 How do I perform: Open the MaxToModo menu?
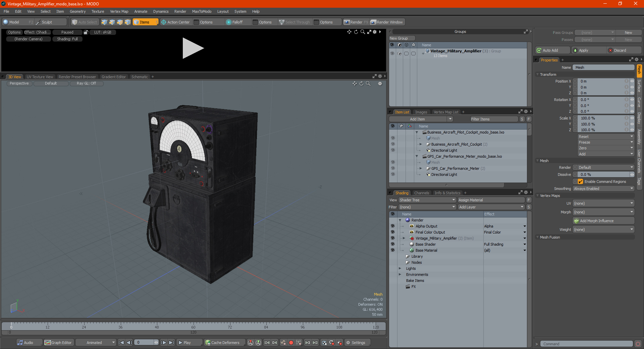(202, 11)
